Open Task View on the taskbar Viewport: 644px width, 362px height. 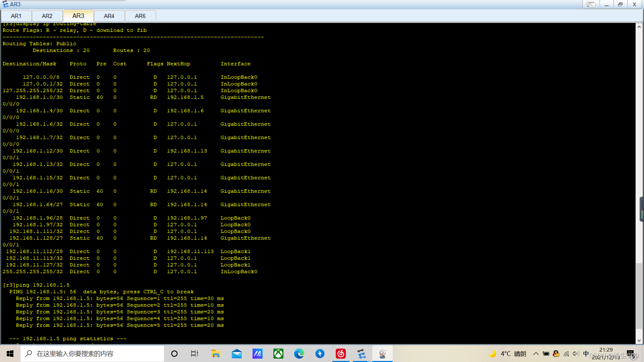point(195,354)
